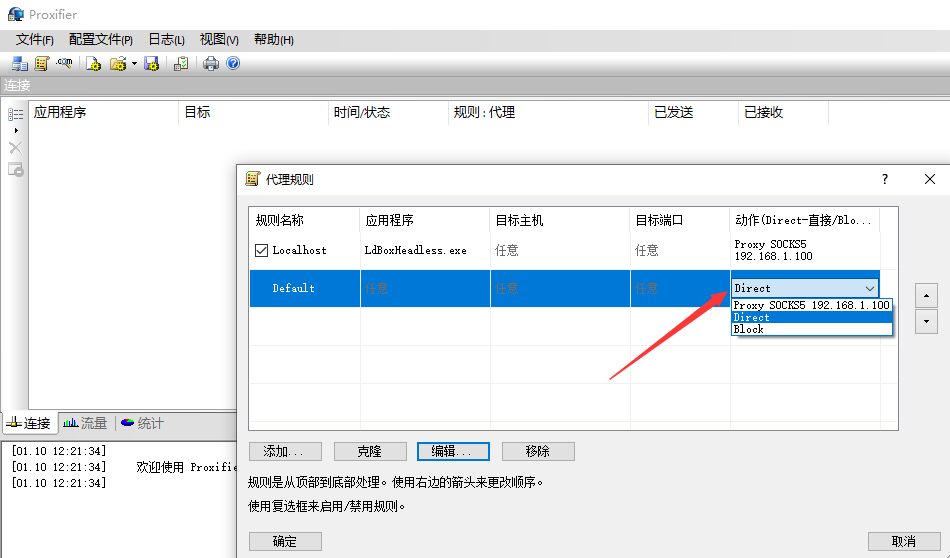Click 任意 target host cell of Localhost rule
Image resolution: width=950 pixels, height=558 pixels.
click(507, 250)
